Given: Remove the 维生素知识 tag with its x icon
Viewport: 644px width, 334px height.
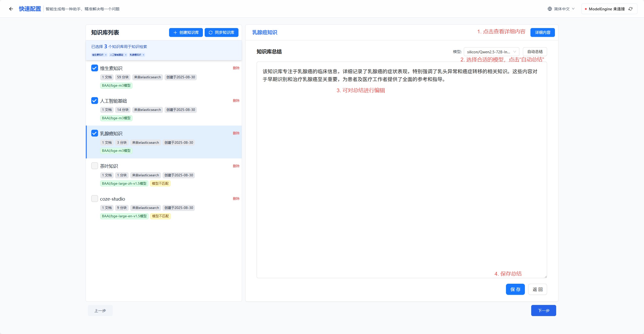Looking at the screenshot, I should (x=106, y=55).
